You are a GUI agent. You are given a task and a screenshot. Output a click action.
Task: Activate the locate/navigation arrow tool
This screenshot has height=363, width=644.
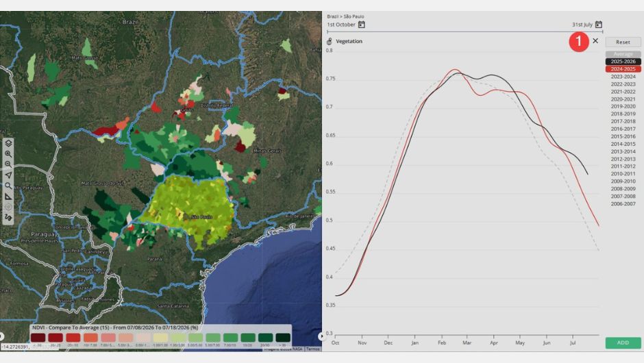click(8, 175)
